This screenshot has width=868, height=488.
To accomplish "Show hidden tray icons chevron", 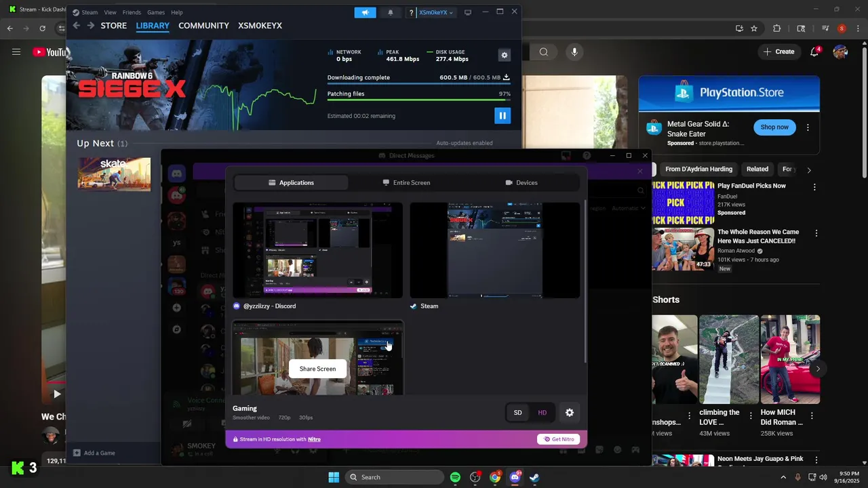I will 783,477.
